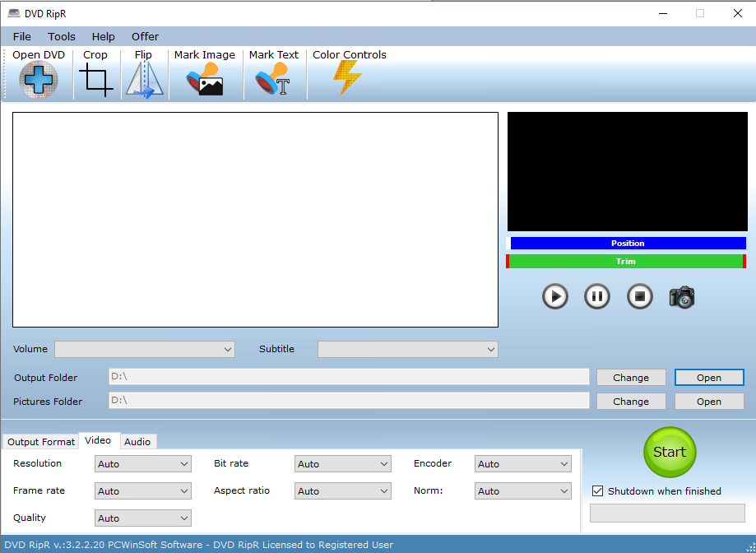This screenshot has height=553, width=756.
Task: Open the Pictures Folder
Action: pos(709,401)
